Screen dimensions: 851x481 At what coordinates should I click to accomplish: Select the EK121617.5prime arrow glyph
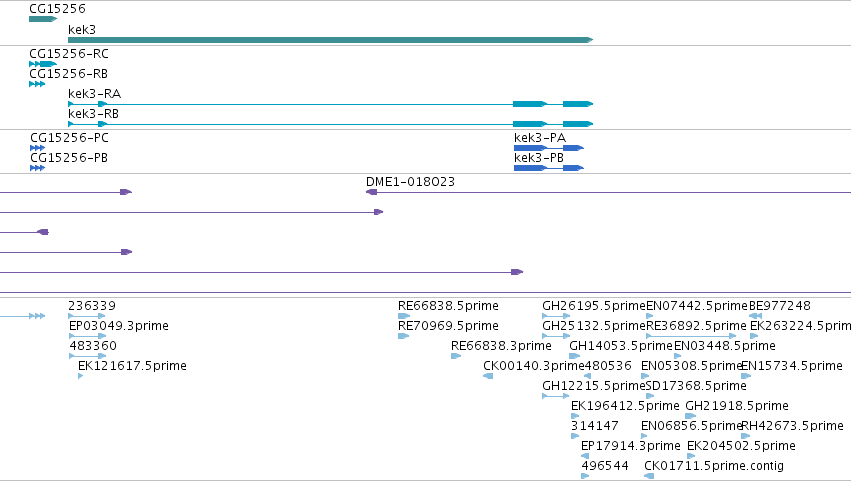click(81, 376)
